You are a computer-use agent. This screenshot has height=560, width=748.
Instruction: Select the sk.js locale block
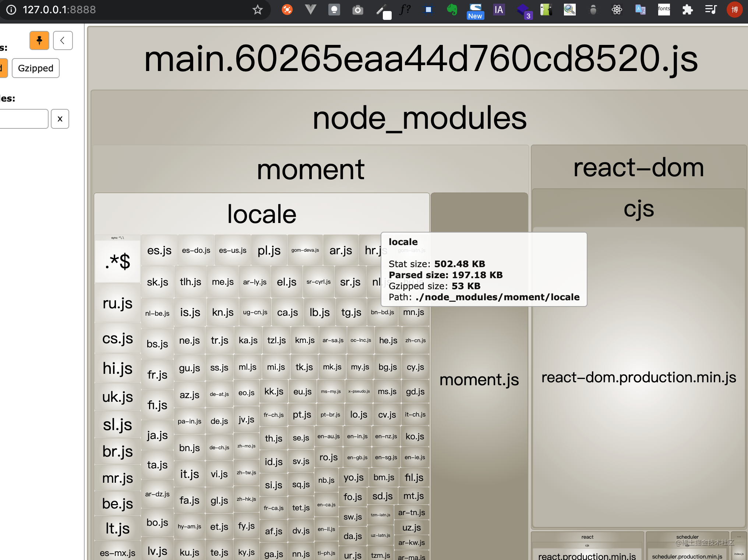158,282
